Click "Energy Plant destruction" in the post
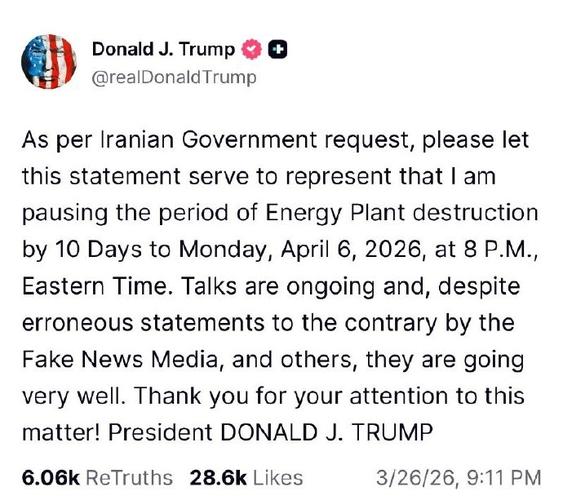The image size is (563, 500). click(x=402, y=213)
